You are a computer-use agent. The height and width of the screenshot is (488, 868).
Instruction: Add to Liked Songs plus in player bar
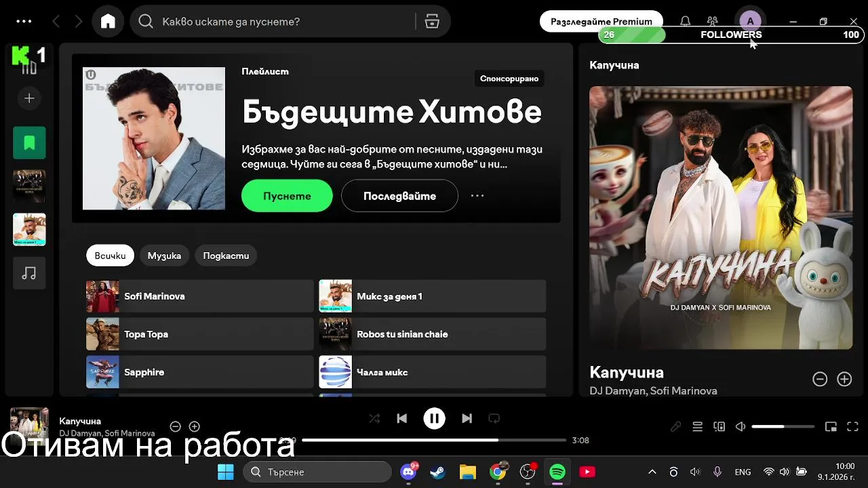click(195, 426)
